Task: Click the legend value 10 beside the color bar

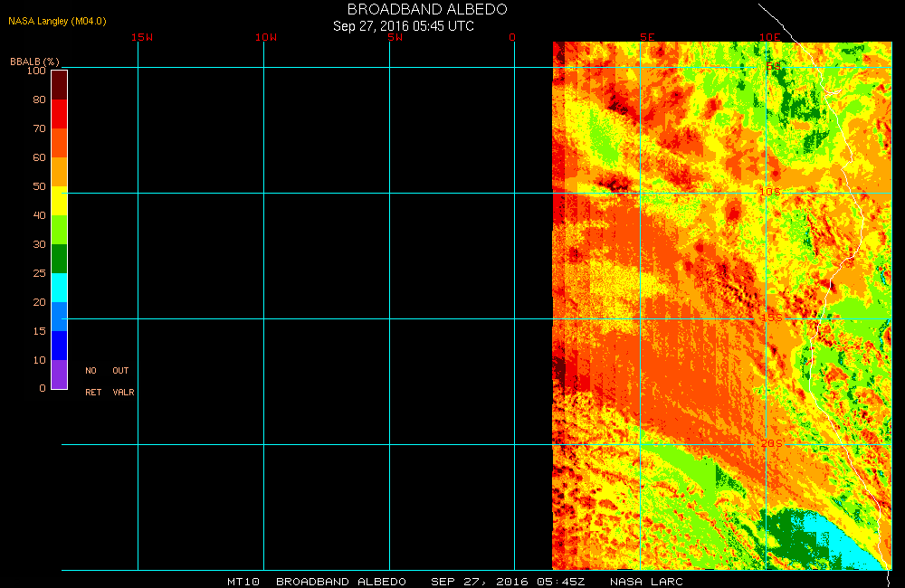Action: [x=39, y=359]
